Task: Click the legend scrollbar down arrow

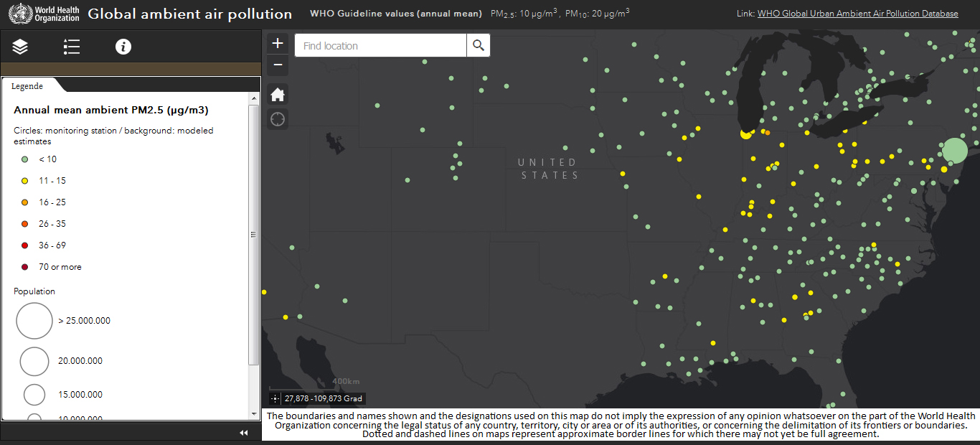Action: 254,413
